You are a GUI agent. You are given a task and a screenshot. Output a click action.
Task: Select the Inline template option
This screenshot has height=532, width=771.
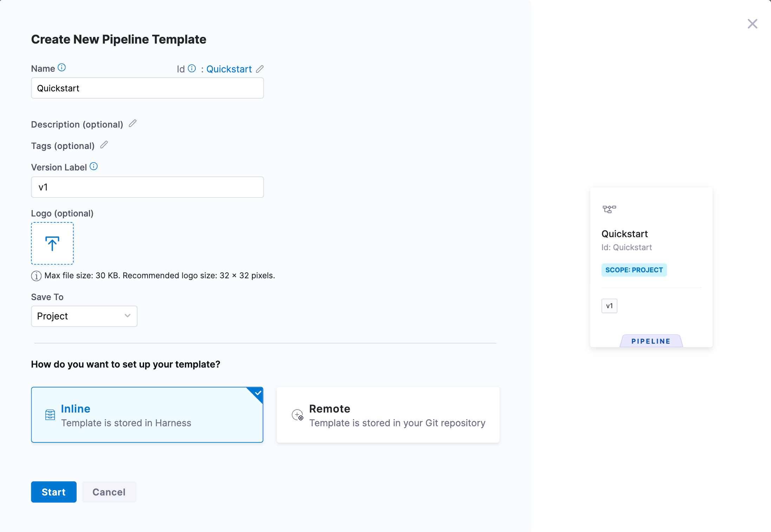(x=147, y=415)
